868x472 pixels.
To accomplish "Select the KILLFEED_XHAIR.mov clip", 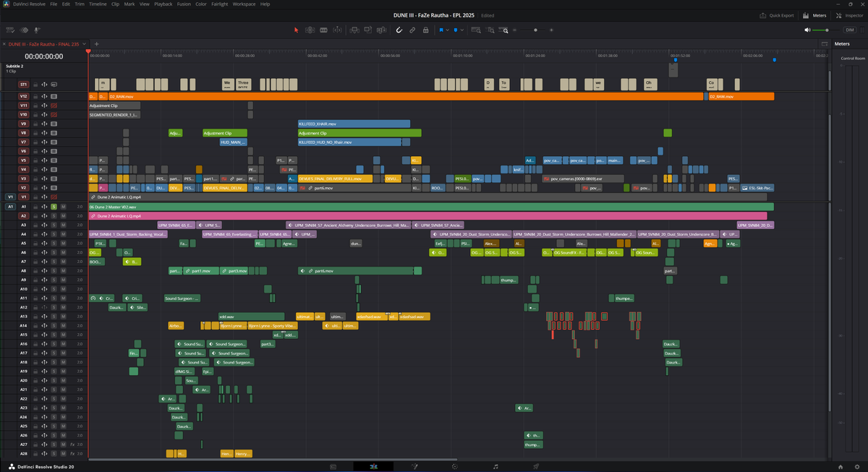I will point(354,124).
